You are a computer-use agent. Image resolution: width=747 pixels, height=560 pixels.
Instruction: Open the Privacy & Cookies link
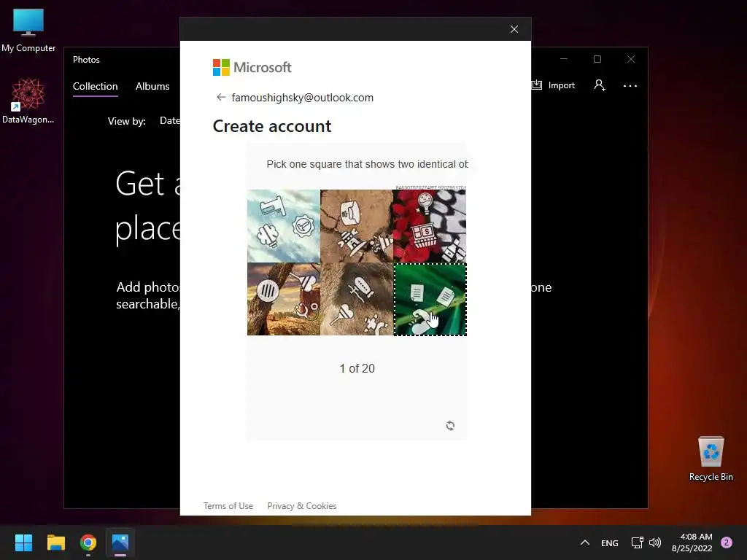302,506
